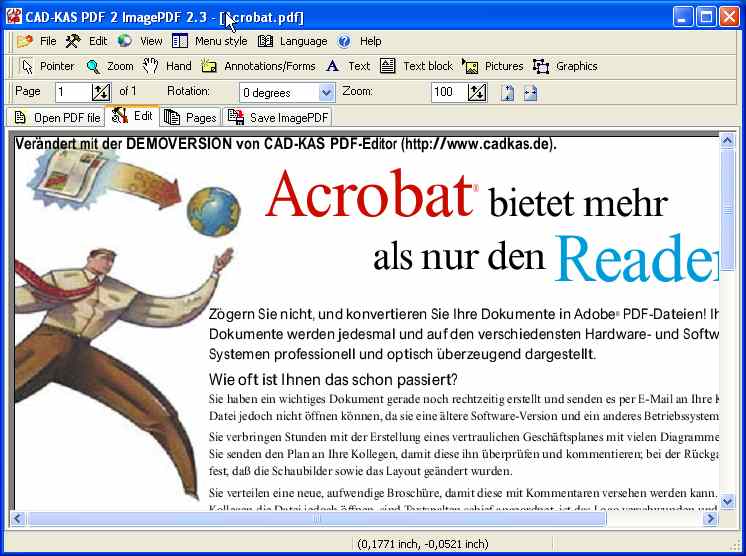This screenshot has height=556, width=746.
Task: Switch to the Pages tab
Action: coord(191,117)
